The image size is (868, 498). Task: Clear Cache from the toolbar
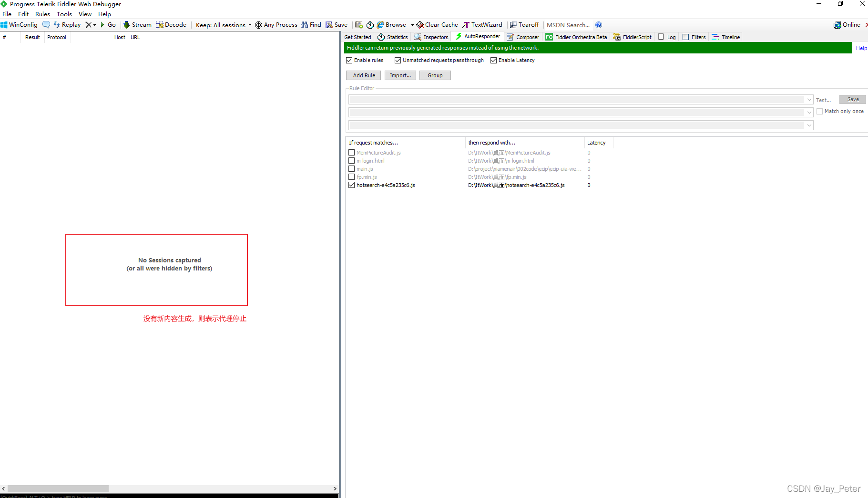(x=437, y=25)
